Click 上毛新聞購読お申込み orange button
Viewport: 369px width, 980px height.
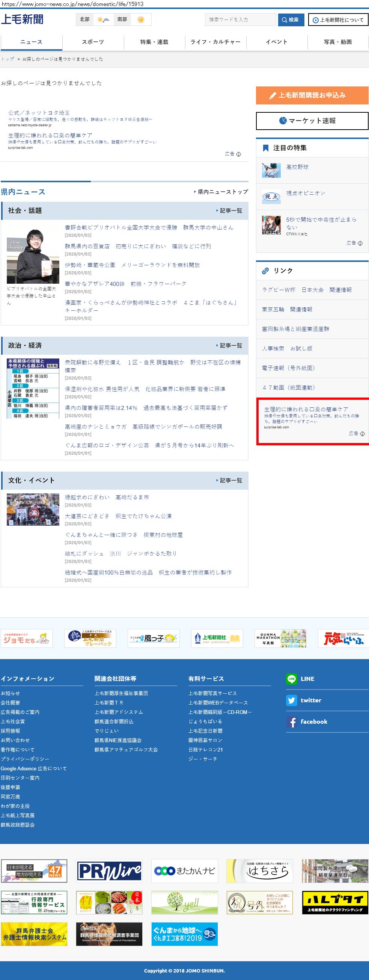tap(312, 95)
